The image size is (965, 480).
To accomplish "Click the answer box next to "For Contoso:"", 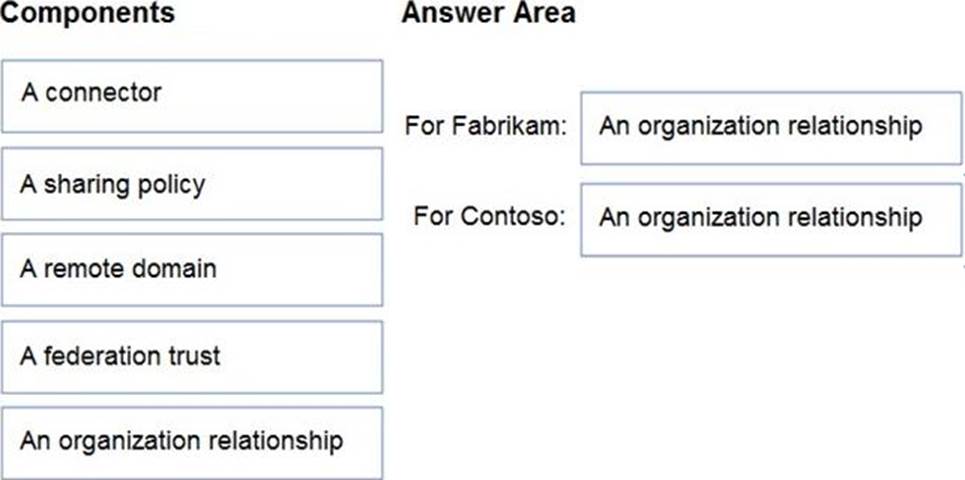I will point(770,218).
